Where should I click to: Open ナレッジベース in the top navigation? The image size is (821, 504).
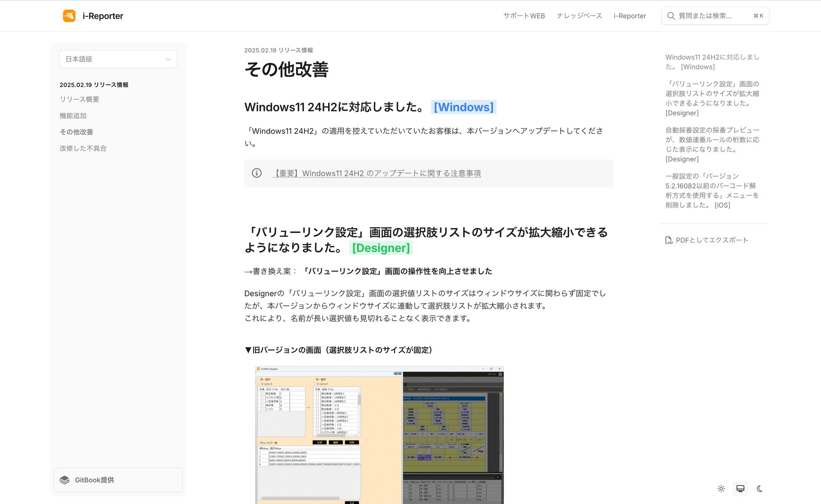[579, 16]
